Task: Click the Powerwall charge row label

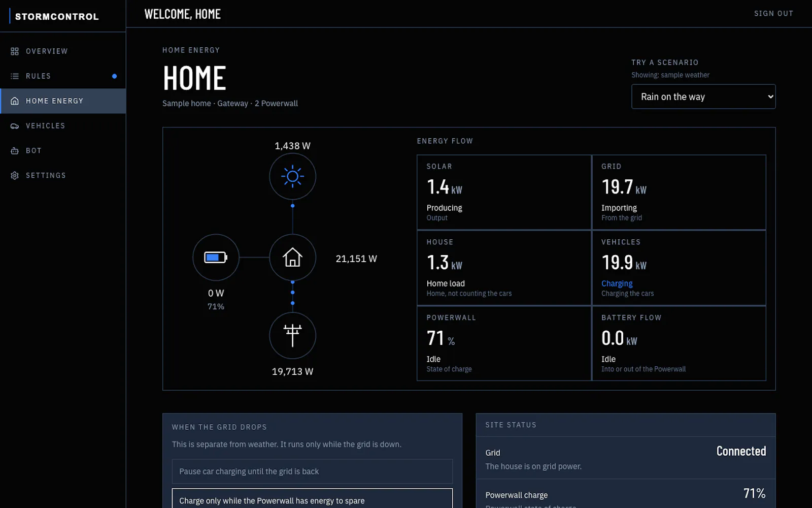Action: [x=516, y=495]
